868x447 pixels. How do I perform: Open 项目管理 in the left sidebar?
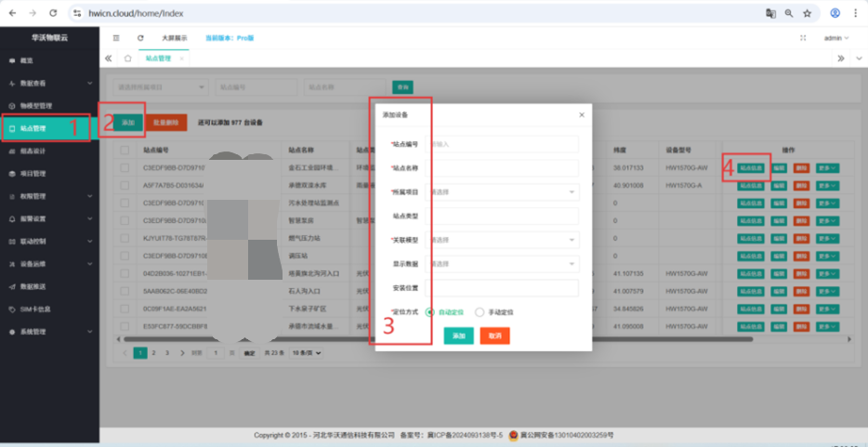(x=46, y=174)
